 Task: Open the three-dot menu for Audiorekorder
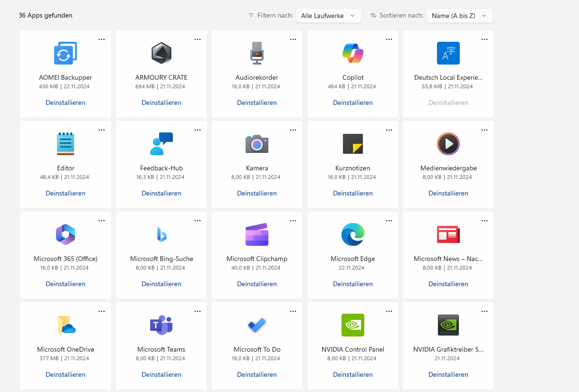293,39
